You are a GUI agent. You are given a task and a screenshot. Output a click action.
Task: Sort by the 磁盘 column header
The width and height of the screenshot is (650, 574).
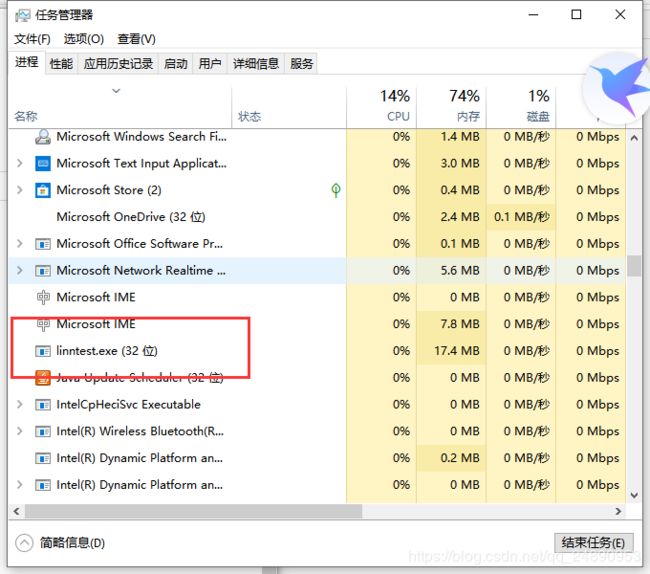pyautogui.click(x=521, y=106)
